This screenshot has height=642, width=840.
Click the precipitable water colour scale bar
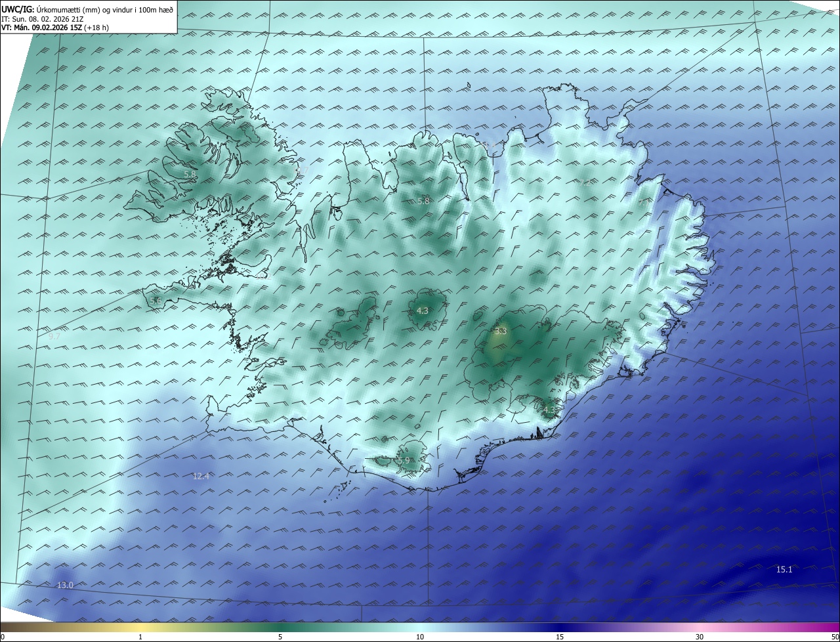coord(420,628)
